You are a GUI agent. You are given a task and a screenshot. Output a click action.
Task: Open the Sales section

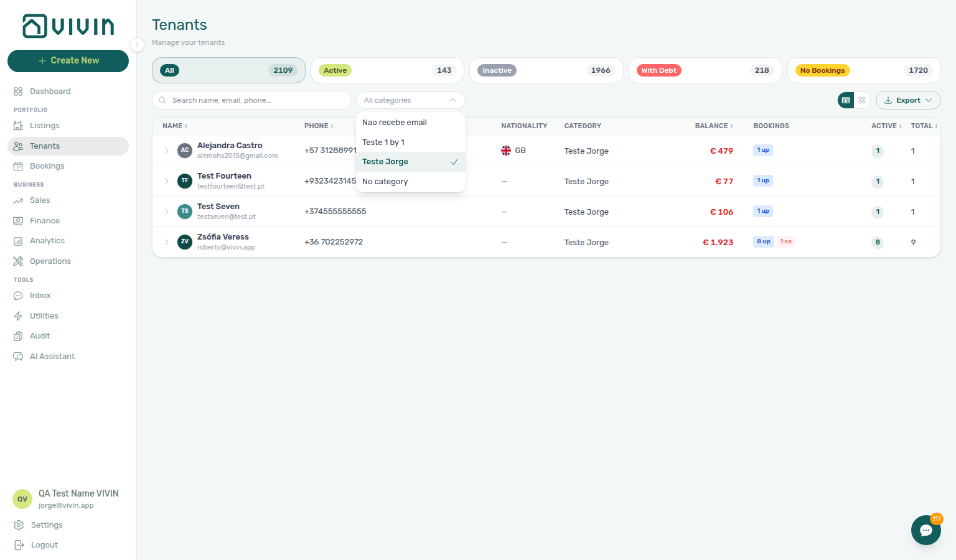pos(68,200)
